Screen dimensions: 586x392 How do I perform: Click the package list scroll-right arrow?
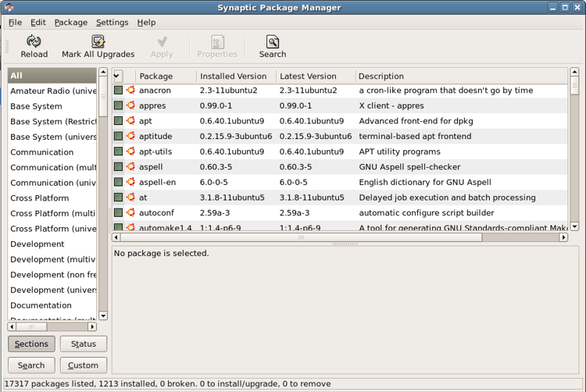point(563,237)
